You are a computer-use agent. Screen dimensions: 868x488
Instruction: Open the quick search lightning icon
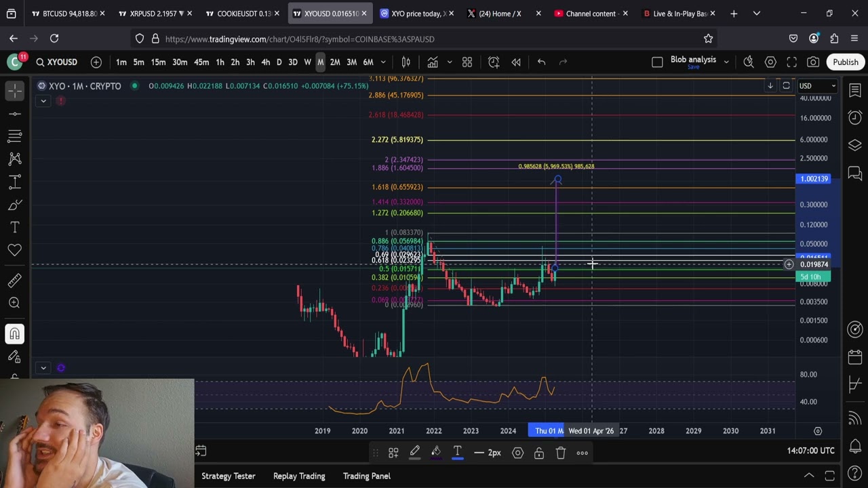click(749, 62)
